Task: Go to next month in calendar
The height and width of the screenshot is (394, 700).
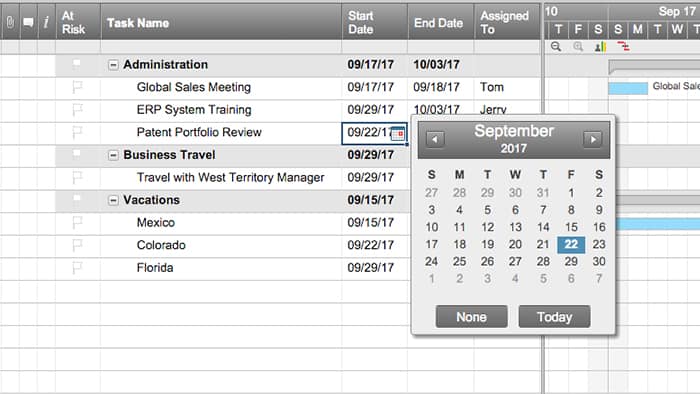Action: pyautogui.click(x=592, y=139)
